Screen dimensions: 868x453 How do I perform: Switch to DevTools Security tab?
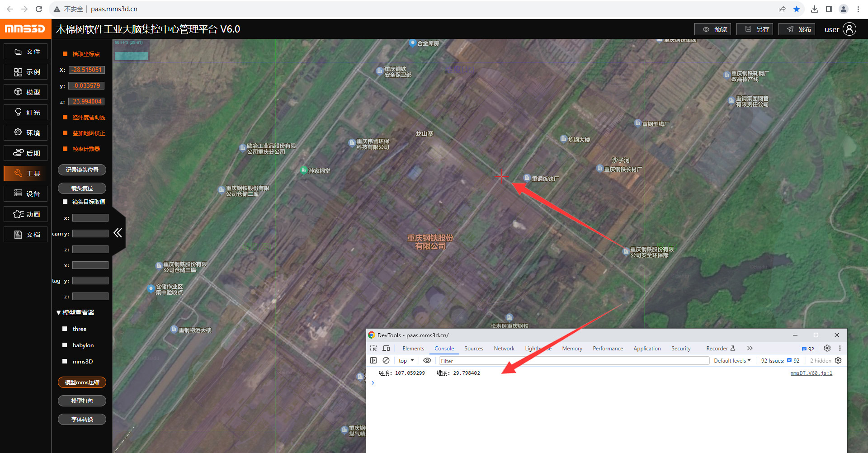(681, 349)
